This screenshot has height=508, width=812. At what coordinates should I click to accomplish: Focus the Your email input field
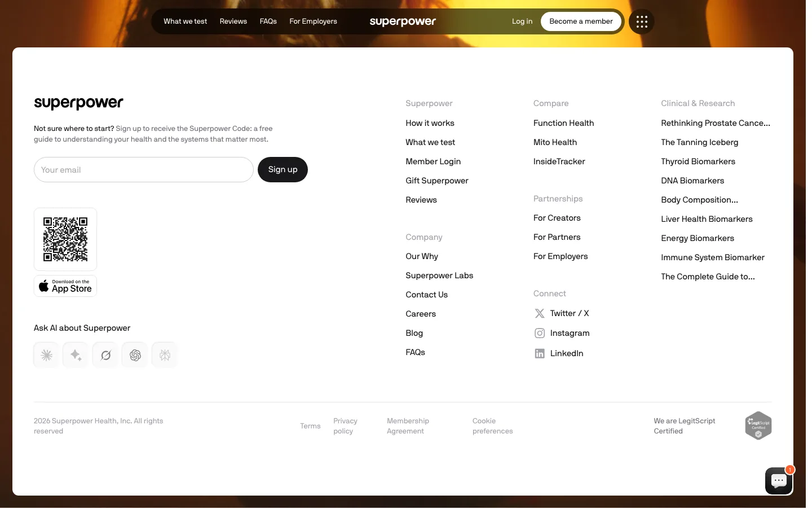144,169
